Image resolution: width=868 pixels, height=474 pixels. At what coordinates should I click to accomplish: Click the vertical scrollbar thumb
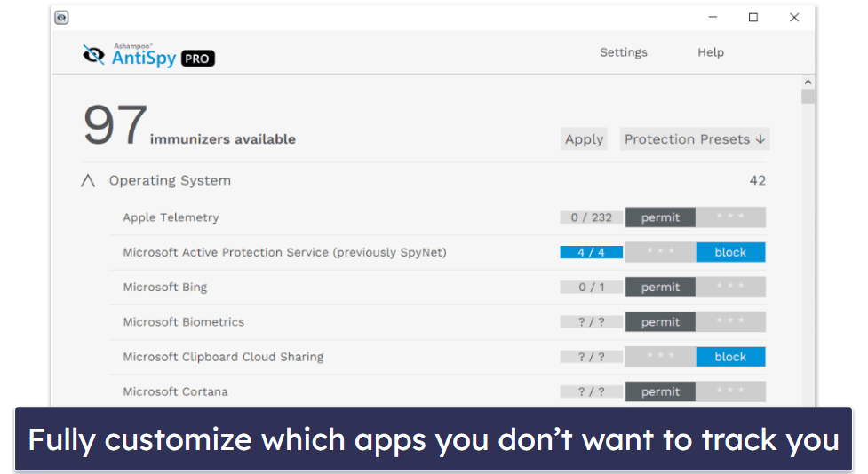point(808,96)
